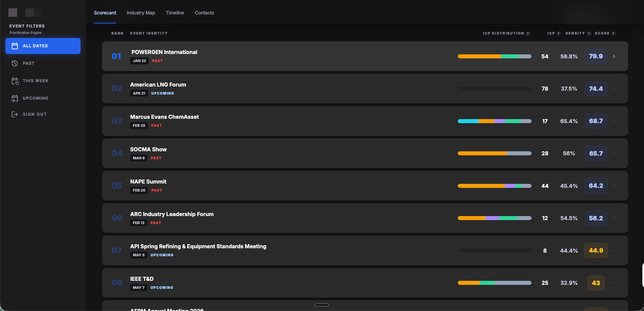Expand the IEEE T&D row details
644x311 pixels.
614,283
